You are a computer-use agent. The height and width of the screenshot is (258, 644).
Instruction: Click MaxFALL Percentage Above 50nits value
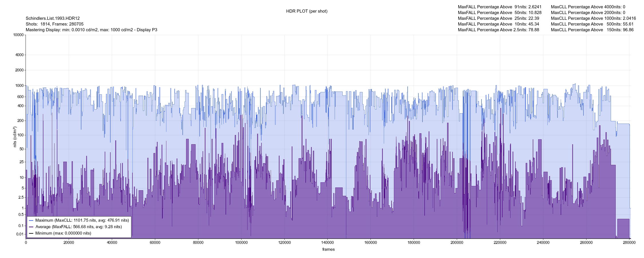(x=535, y=13)
